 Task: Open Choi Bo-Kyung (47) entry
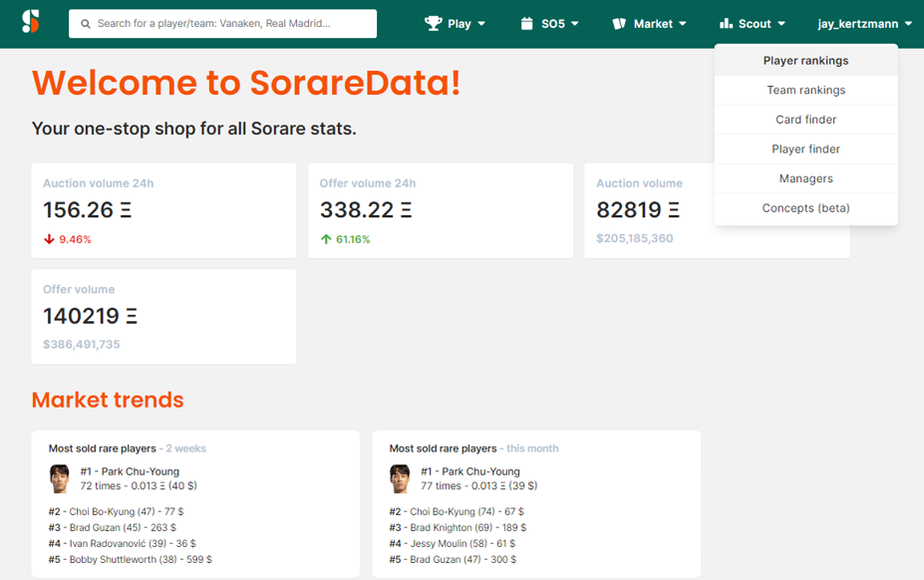116,511
